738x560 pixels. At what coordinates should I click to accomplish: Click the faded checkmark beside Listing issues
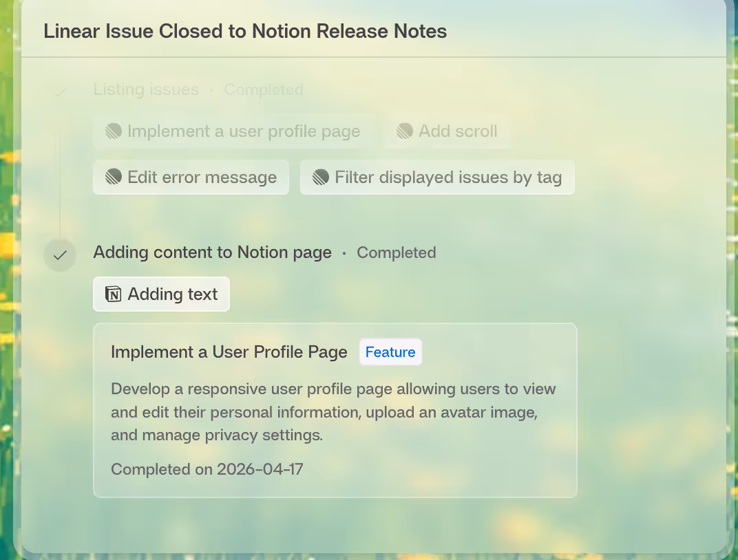click(60, 91)
